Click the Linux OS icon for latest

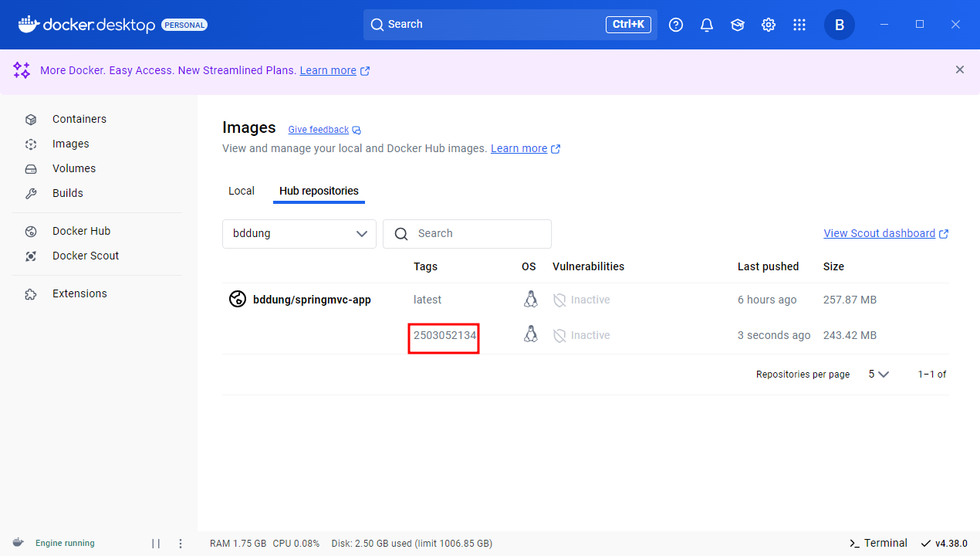click(530, 300)
